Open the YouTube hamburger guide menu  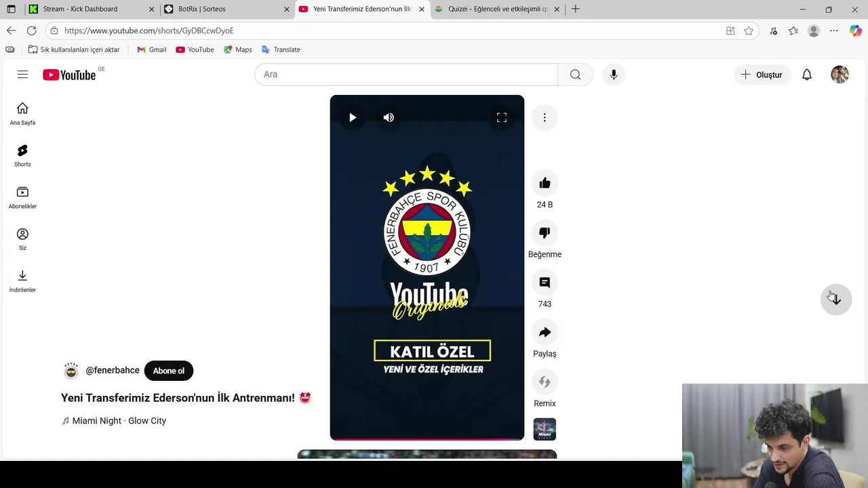pyautogui.click(x=22, y=75)
